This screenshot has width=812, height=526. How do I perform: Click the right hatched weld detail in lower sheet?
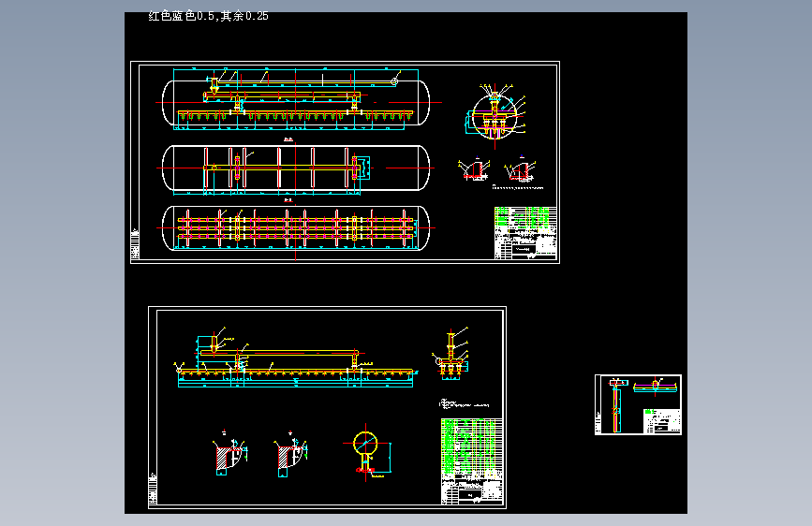tap(291, 454)
